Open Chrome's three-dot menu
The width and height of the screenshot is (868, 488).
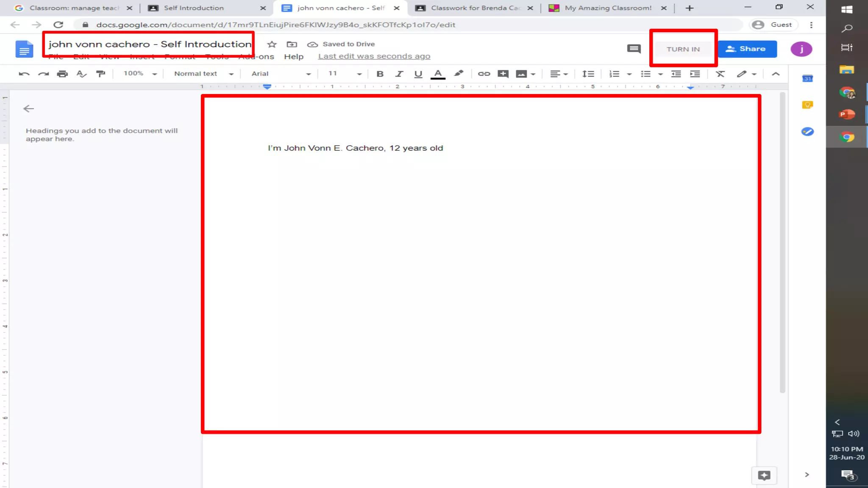coord(811,25)
